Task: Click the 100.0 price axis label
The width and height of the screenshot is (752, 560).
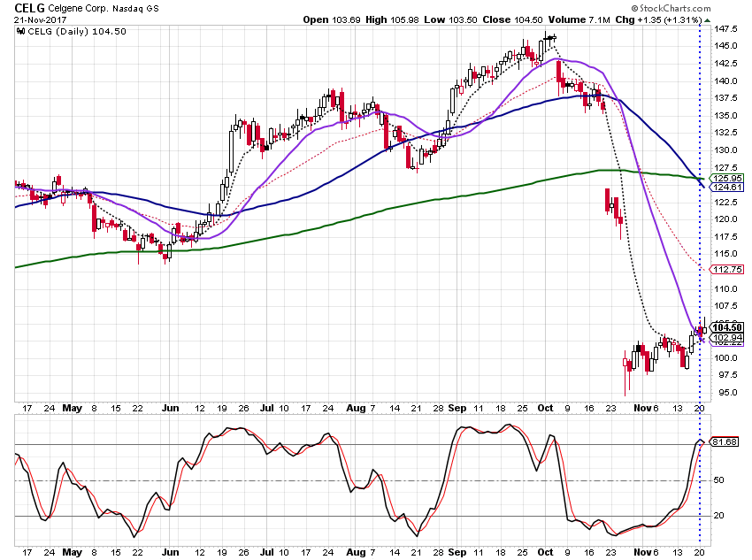Action: click(x=725, y=357)
